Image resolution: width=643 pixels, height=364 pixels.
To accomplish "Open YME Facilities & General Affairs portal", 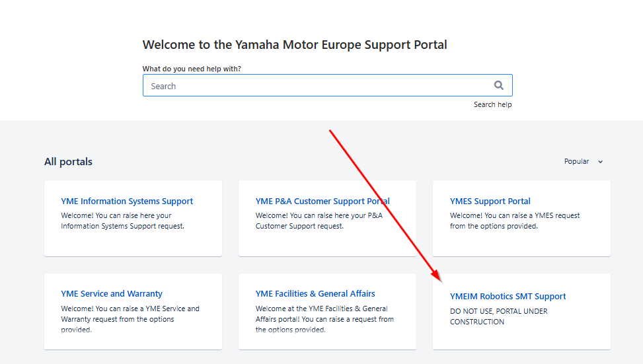I will (x=315, y=294).
